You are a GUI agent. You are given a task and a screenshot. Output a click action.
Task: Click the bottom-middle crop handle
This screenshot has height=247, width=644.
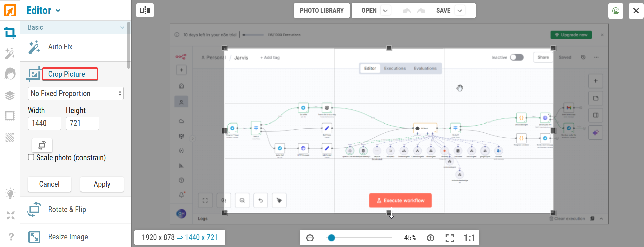[389, 212]
